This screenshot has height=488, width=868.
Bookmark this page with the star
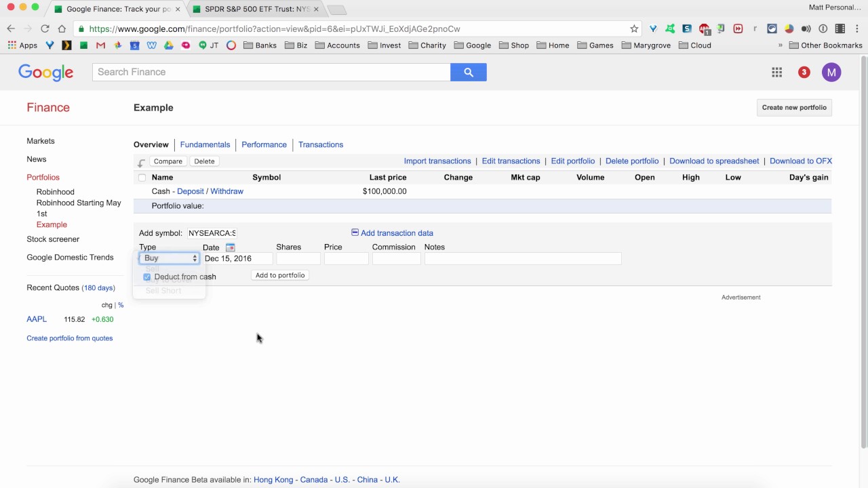(634, 28)
